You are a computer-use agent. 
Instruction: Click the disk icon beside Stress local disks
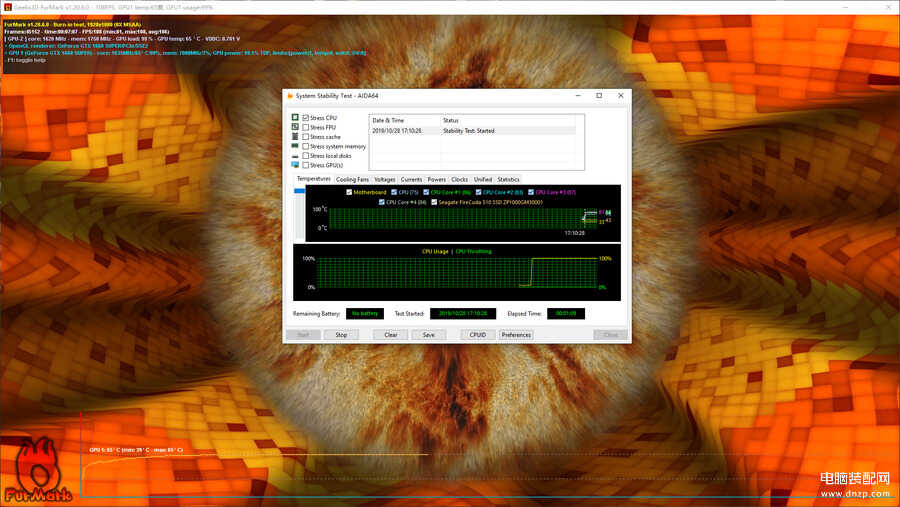[x=295, y=156]
